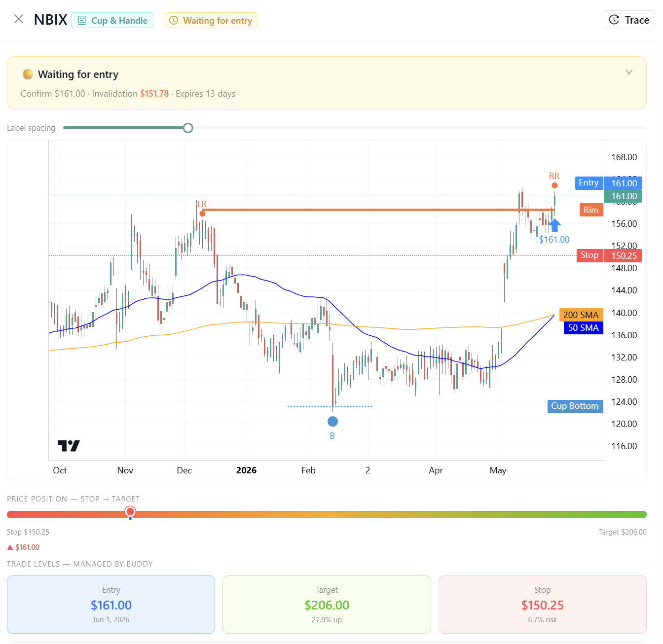Click the Cup & Handle pattern badge

tap(112, 20)
